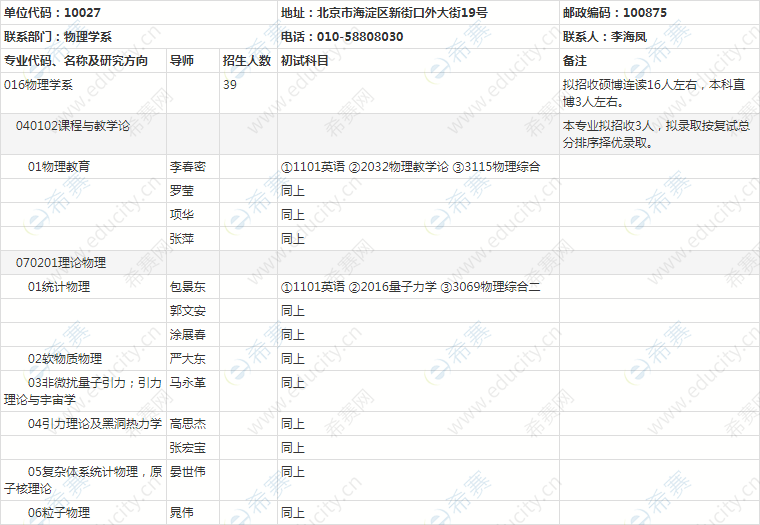The image size is (760, 525).
Task: Select the 02软物质物理 research direction
Action: (x=64, y=359)
